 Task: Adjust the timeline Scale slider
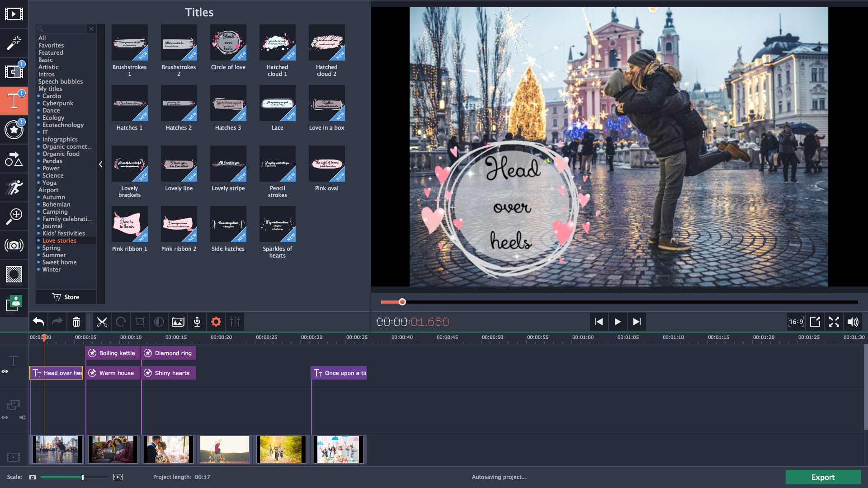(82, 477)
